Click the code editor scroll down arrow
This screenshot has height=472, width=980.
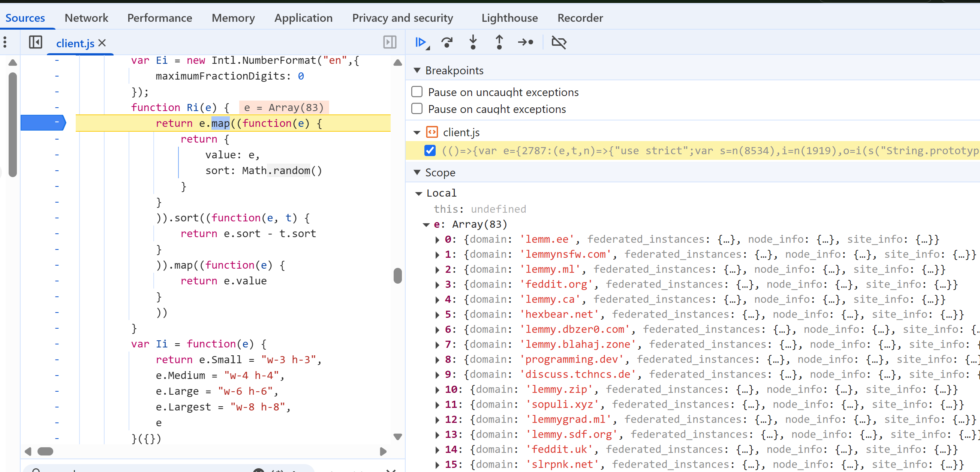397,437
